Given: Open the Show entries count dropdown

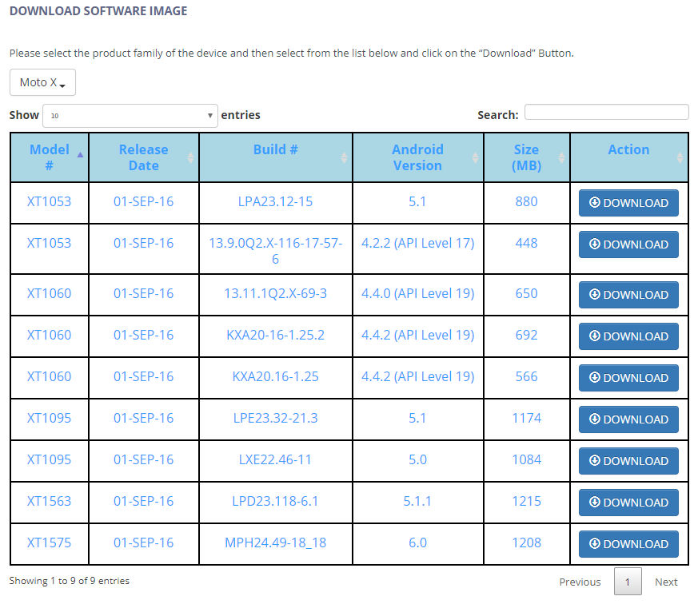Looking at the screenshot, I should (x=130, y=116).
